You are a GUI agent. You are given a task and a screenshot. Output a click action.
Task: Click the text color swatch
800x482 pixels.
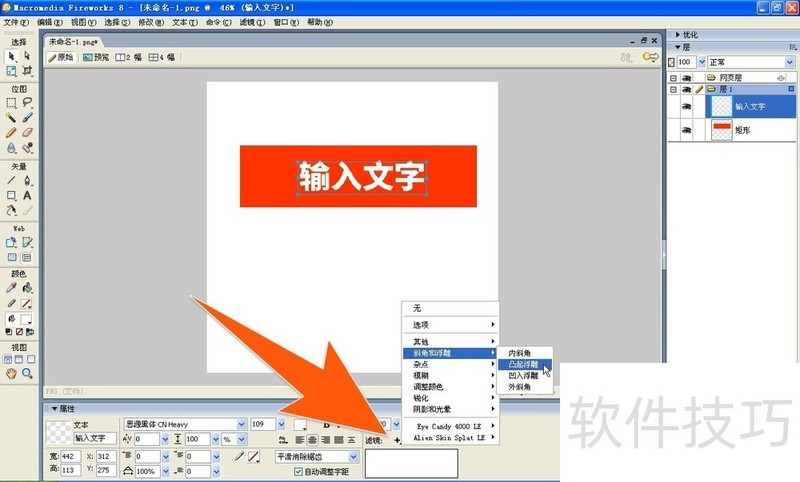pos(299,424)
